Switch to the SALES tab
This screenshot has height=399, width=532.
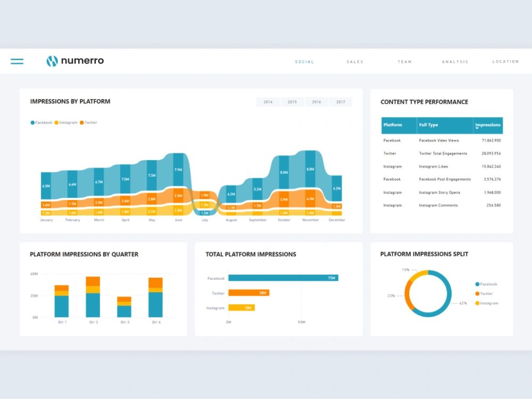click(x=355, y=62)
